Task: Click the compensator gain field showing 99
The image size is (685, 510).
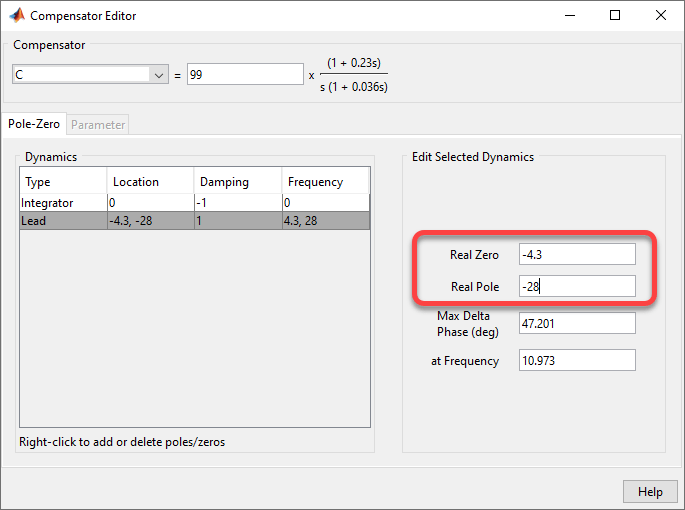Action: pos(244,75)
